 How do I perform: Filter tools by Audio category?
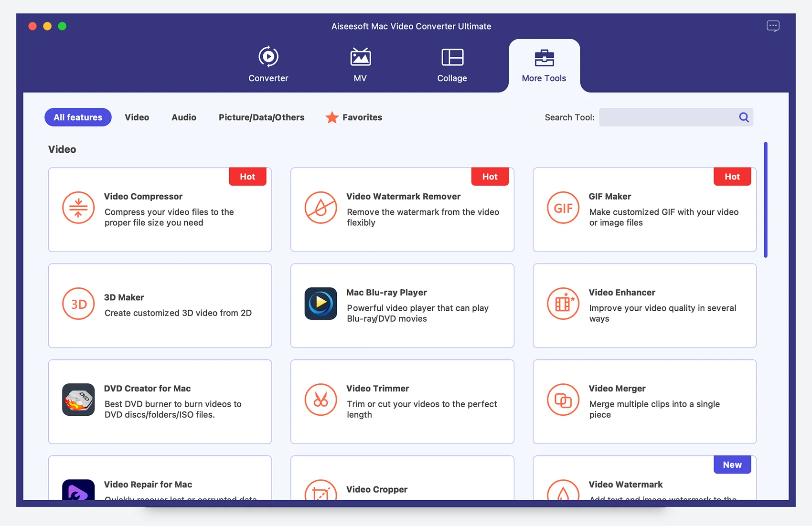pos(184,117)
